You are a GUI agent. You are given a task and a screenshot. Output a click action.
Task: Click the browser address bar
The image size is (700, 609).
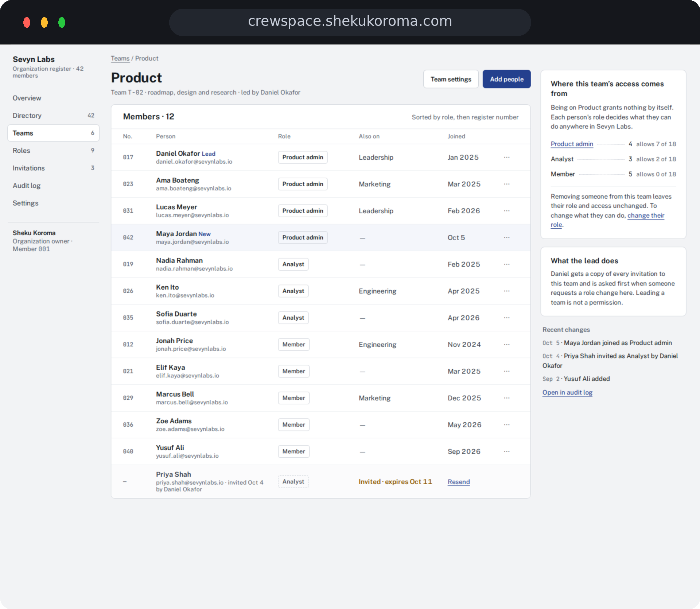pos(350,22)
